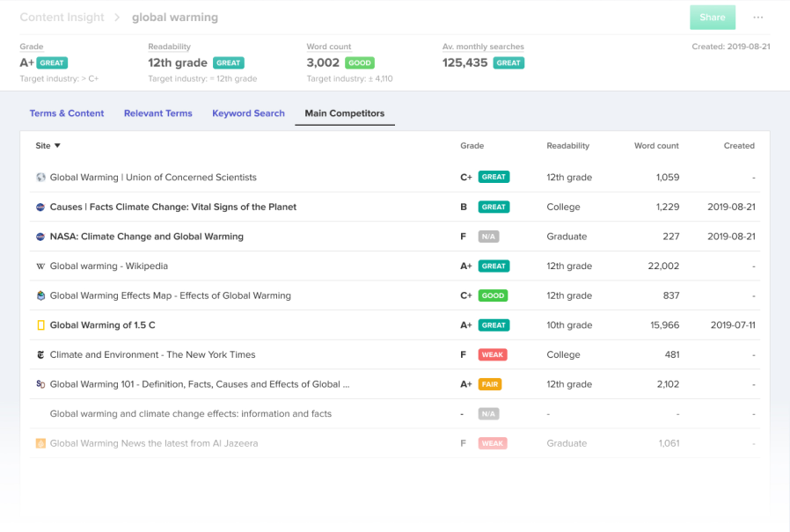Open NASA: Climate Change and Global Warming

[x=147, y=237]
